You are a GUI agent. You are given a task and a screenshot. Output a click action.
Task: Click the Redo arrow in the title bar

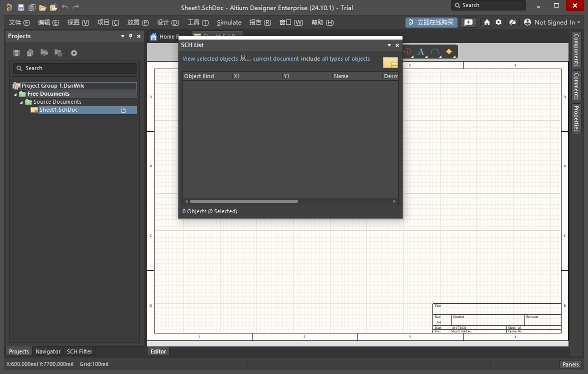coord(76,7)
